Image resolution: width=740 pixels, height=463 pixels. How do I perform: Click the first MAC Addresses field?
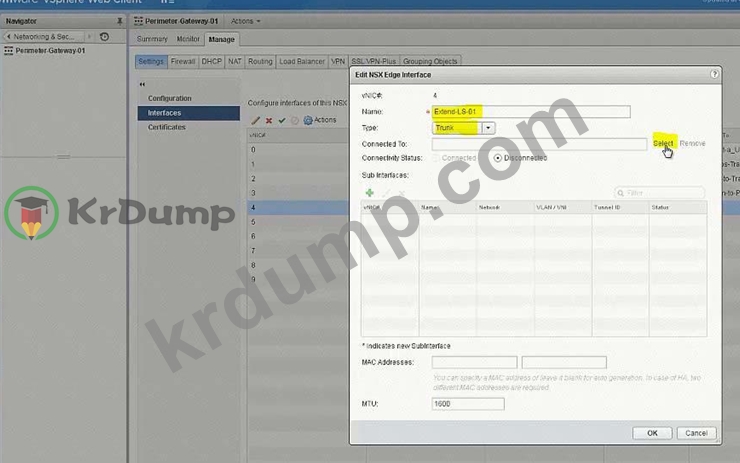point(474,362)
